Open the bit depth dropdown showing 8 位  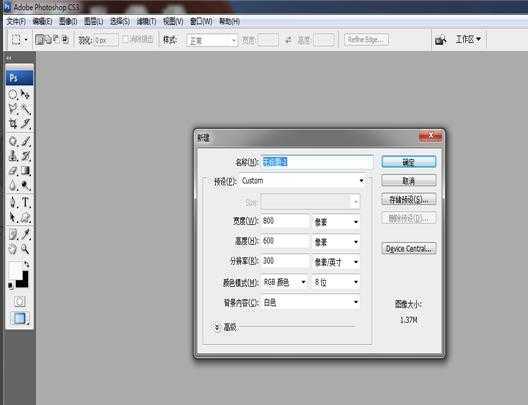pyautogui.click(x=336, y=282)
